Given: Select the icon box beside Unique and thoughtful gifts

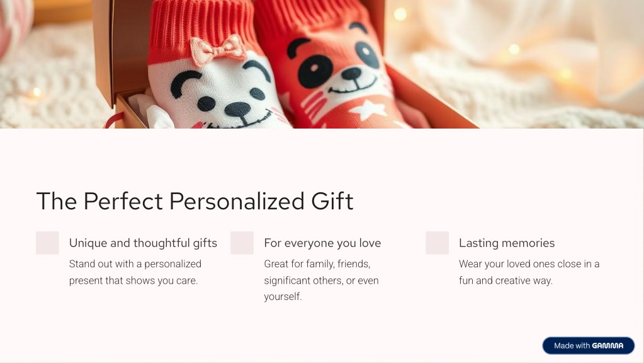Looking at the screenshot, I should 48,243.
